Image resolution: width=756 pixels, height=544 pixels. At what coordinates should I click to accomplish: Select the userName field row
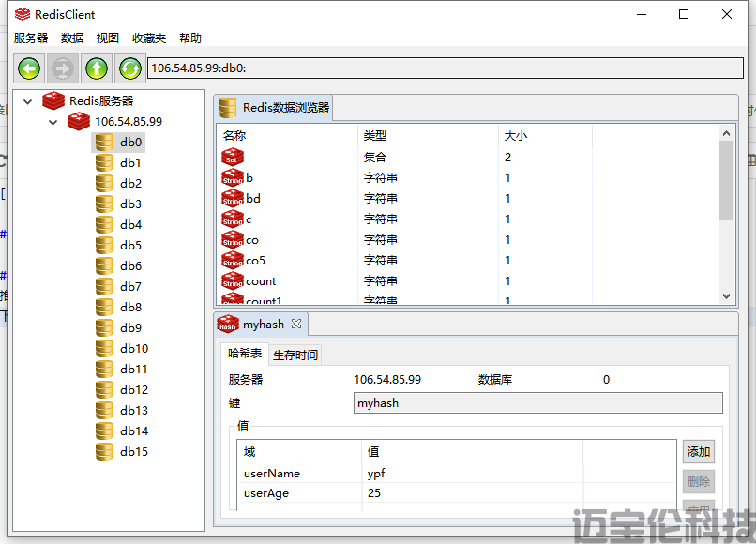457,474
